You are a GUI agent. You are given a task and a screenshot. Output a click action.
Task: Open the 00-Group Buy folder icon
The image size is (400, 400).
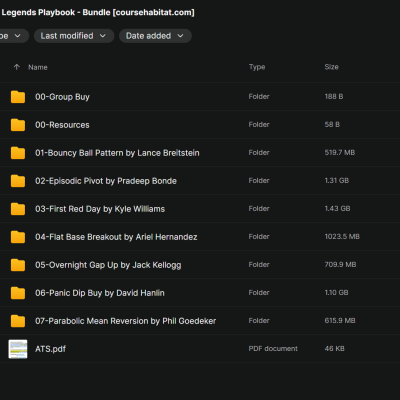pyautogui.click(x=18, y=97)
